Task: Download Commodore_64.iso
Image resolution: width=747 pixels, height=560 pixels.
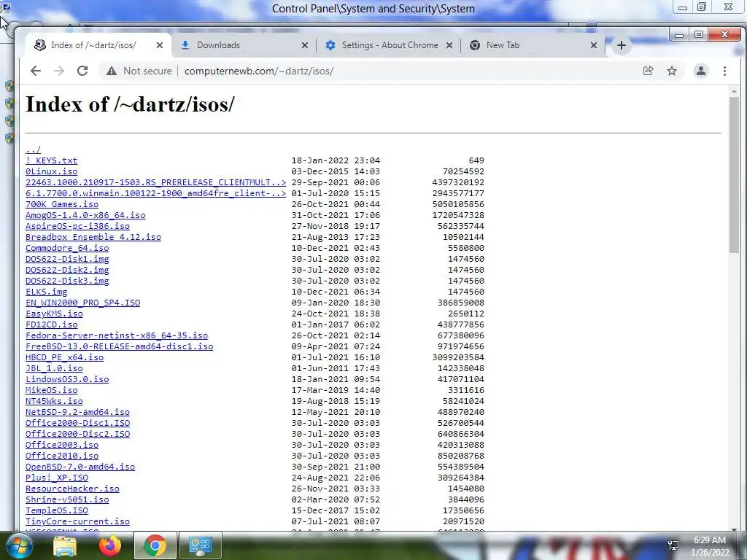Action: (67, 248)
